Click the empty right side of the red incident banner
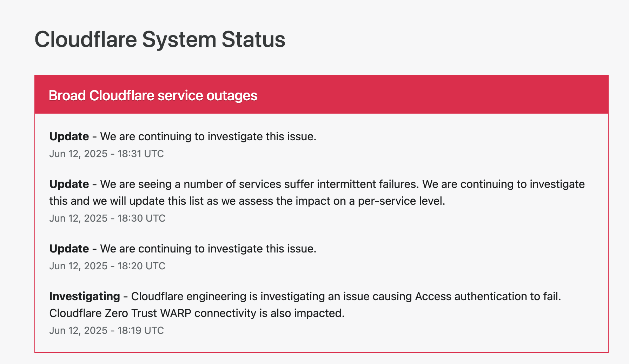Image resolution: width=629 pixels, height=364 pixels. tap(456, 95)
